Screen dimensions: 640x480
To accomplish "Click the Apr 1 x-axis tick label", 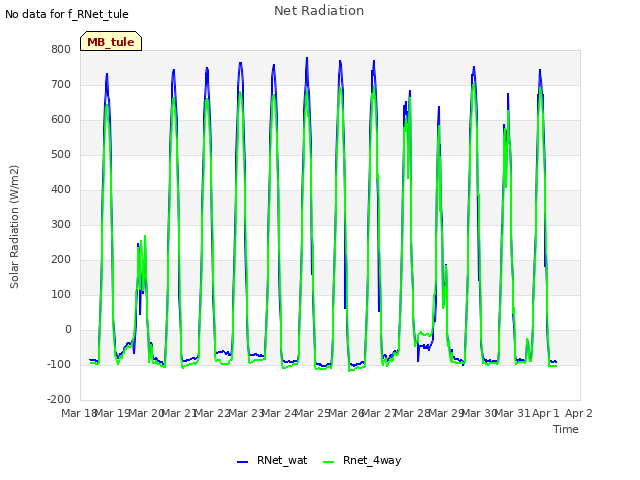I will tap(546, 413).
